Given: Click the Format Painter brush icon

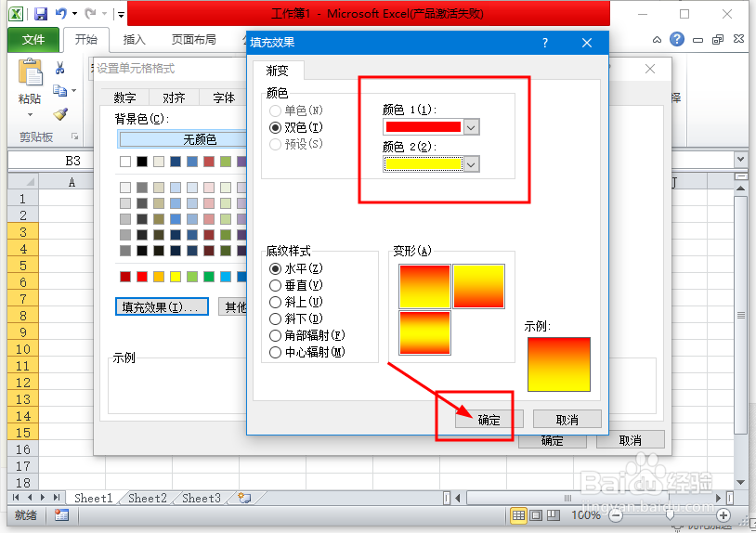Looking at the screenshot, I should pos(60,113).
